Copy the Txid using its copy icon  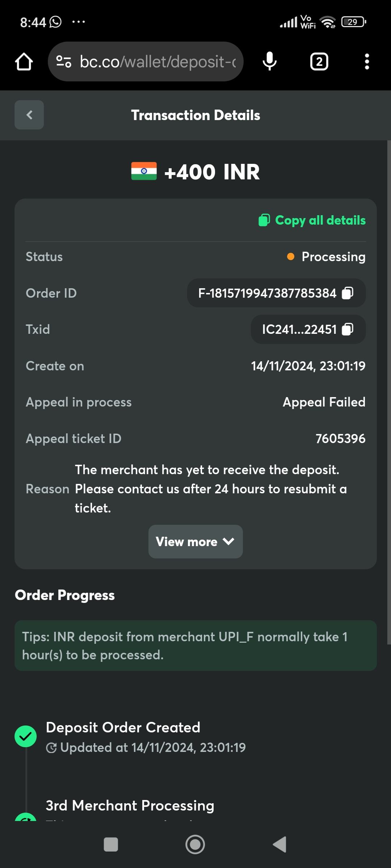(x=348, y=329)
